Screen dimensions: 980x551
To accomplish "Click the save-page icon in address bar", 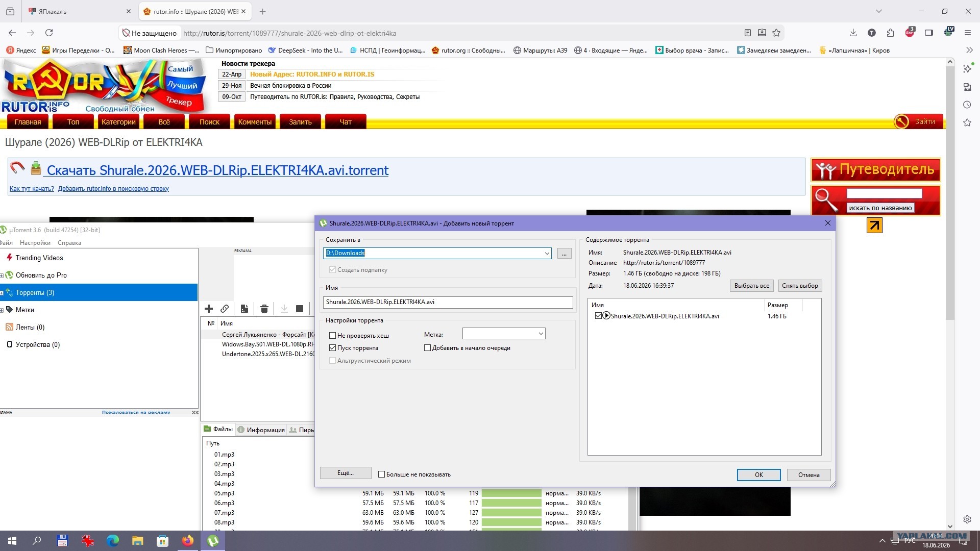I will pos(762,33).
